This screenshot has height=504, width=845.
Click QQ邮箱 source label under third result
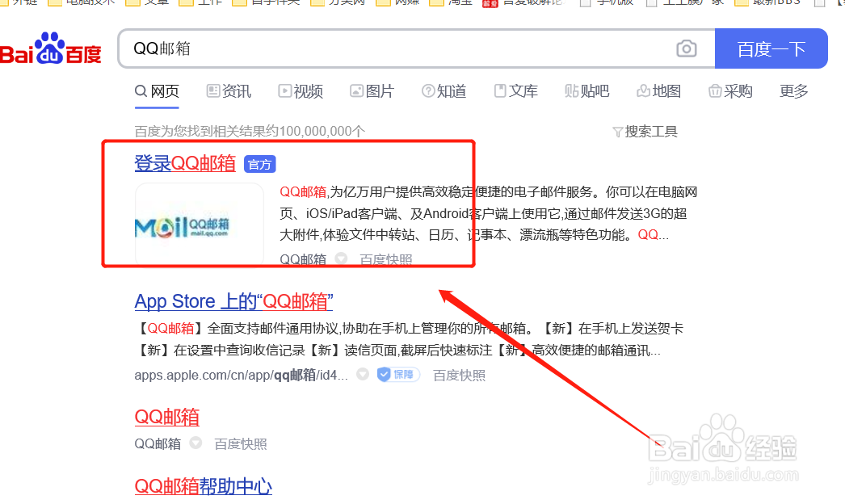point(158,443)
